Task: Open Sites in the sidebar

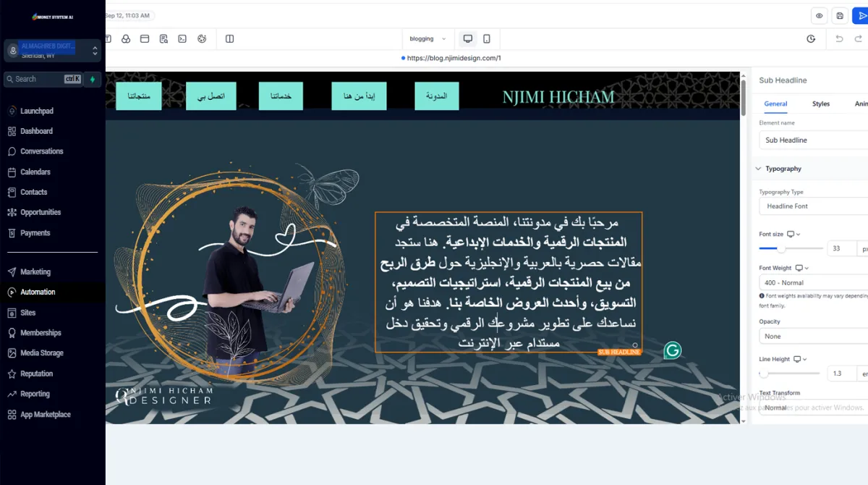Action: [28, 313]
